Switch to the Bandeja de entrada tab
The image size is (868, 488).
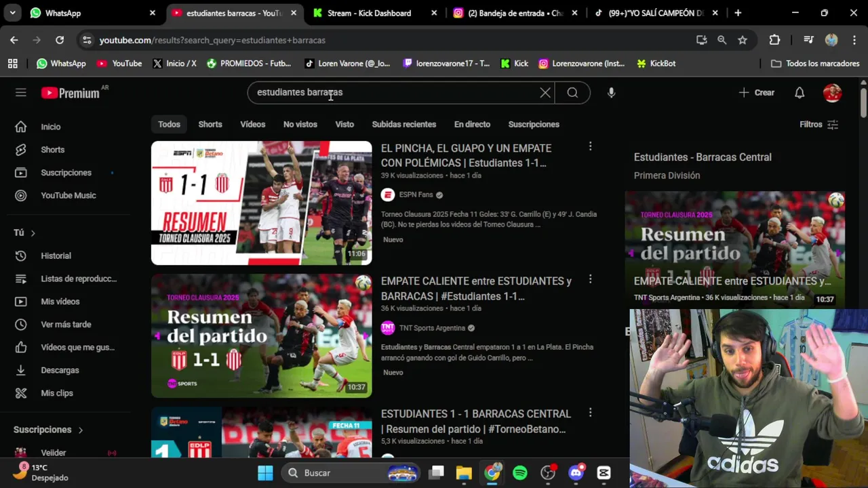pos(515,13)
